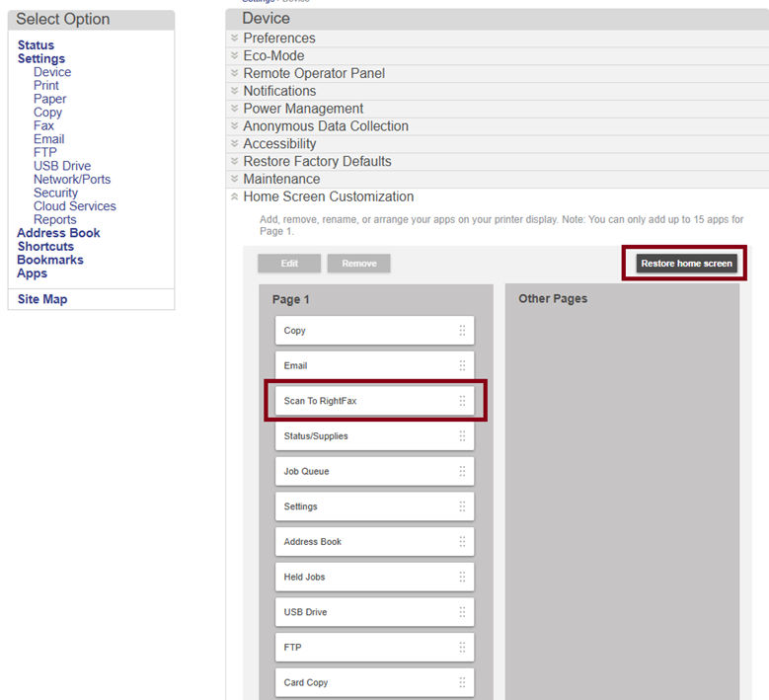Click drag handle on Address Book row
Screen dimensions: 769x700
tap(462, 542)
